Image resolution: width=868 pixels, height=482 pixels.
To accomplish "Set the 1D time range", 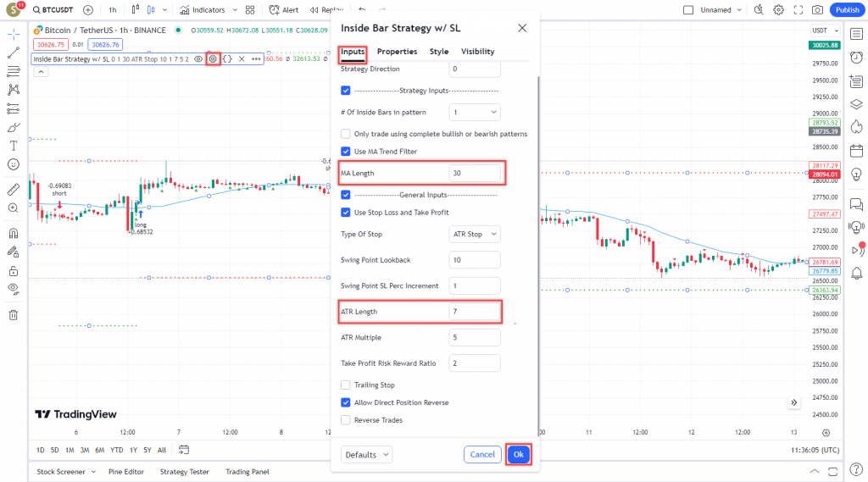I will (41, 451).
